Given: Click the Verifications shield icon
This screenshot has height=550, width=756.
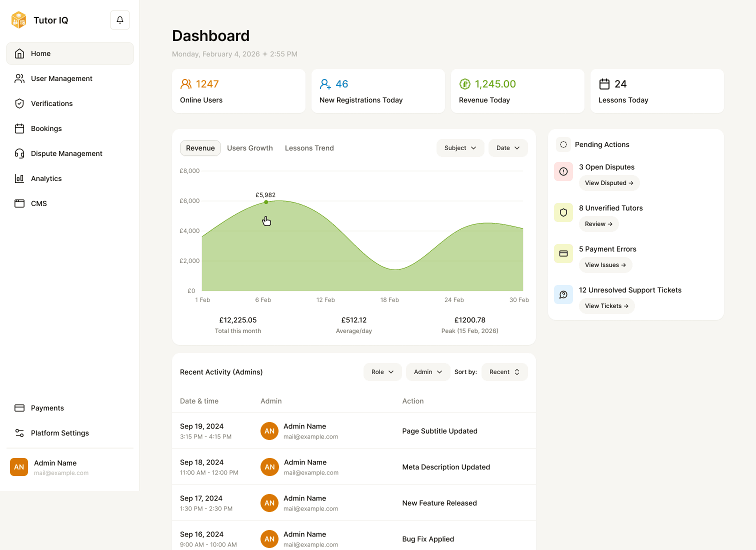Looking at the screenshot, I should click(x=19, y=103).
